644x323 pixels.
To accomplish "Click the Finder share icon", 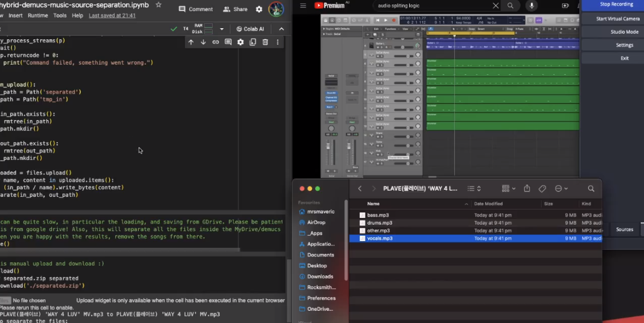I will 527,189.
